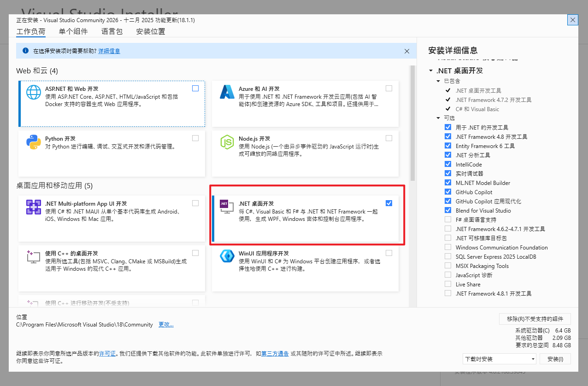Click the Node.js 开发 JS icon
Screen dimensions: 588x386
(x=227, y=143)
